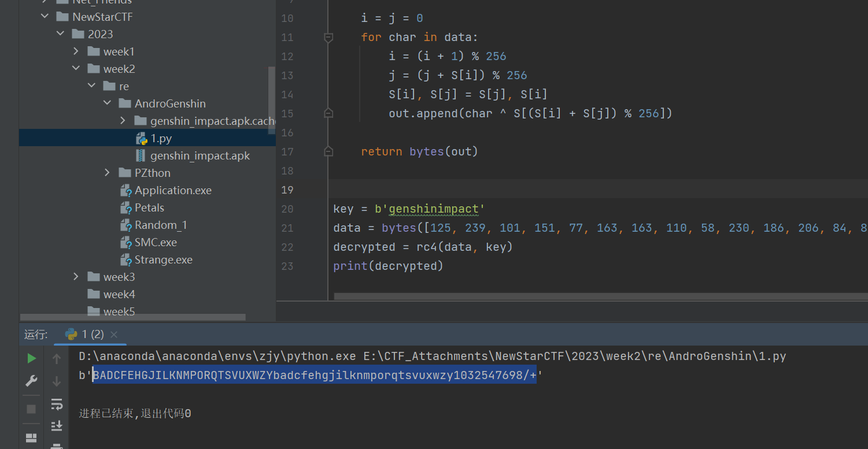Click the project tree vertical scrollbar
Image resolution: width=868 pixels, height=449 pixels.
point(271,98)
